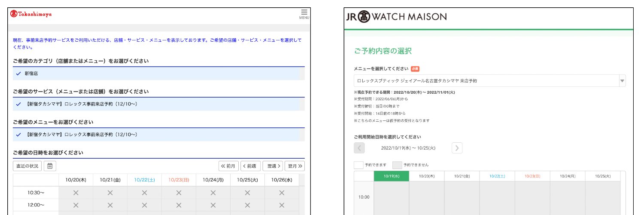The height and width of the screenshot is (215, 644).
Task: Click the JR Watch Maison logo
Action: (x=396, y=17)
